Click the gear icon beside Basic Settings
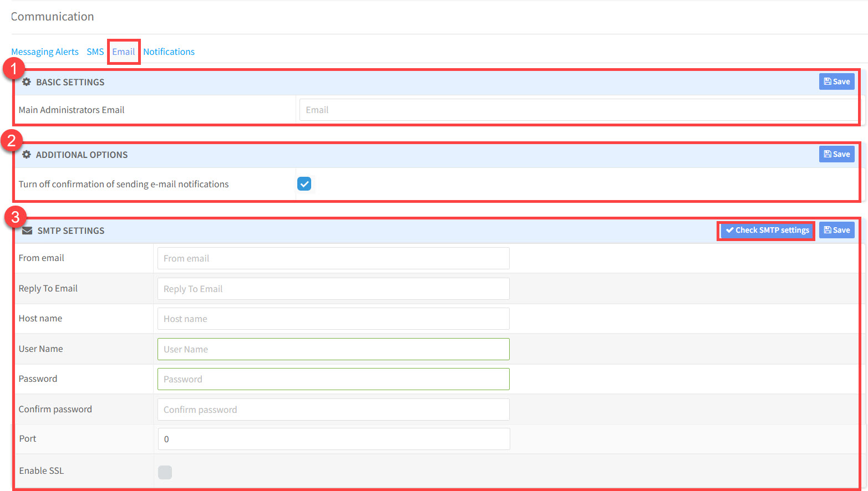This screenshot has width=868, height=491. coord(27,82)
